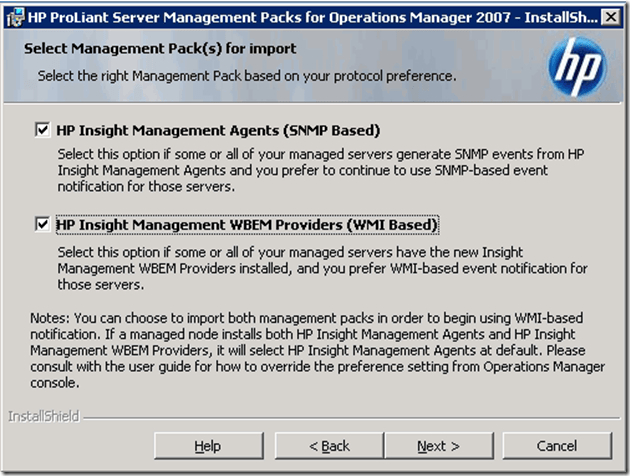Uncheck the HP Insight Management Agents checkbox
This screenshot has height=476, width=630.
coord(42,130)
